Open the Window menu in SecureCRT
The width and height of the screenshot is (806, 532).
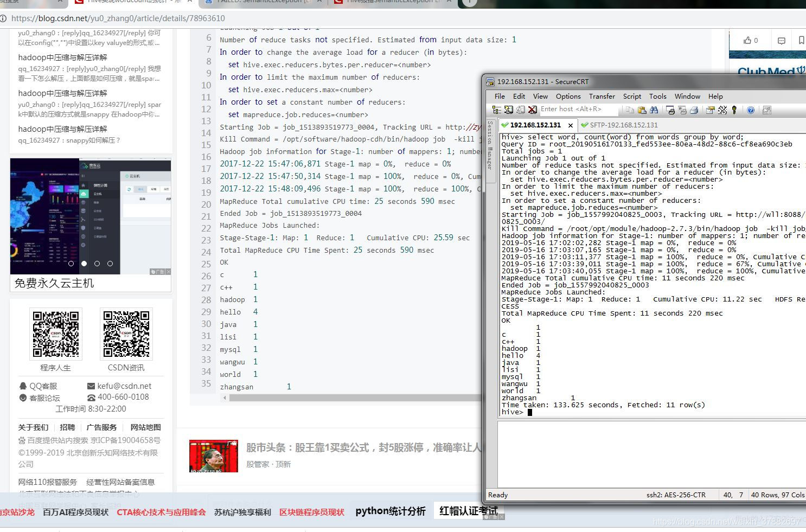tap(687, 96)
